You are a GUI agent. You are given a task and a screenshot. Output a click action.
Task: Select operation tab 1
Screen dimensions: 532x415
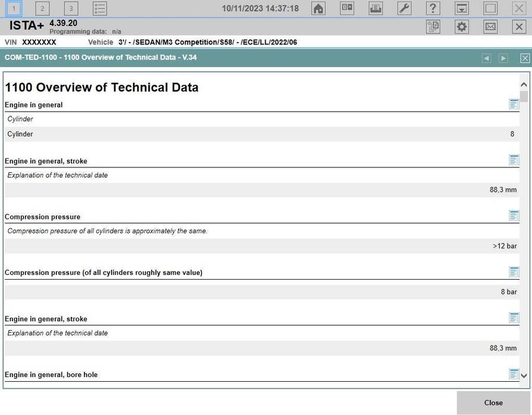14,8
